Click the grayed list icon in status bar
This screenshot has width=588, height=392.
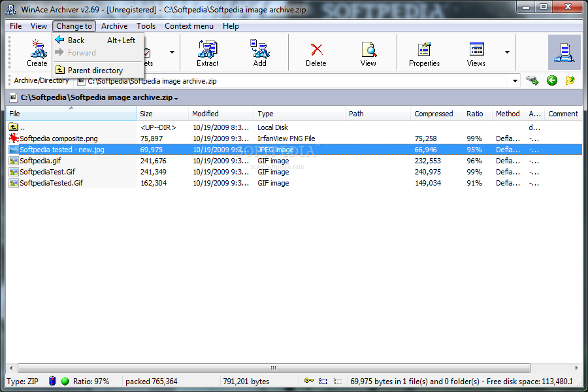point(338,381)
